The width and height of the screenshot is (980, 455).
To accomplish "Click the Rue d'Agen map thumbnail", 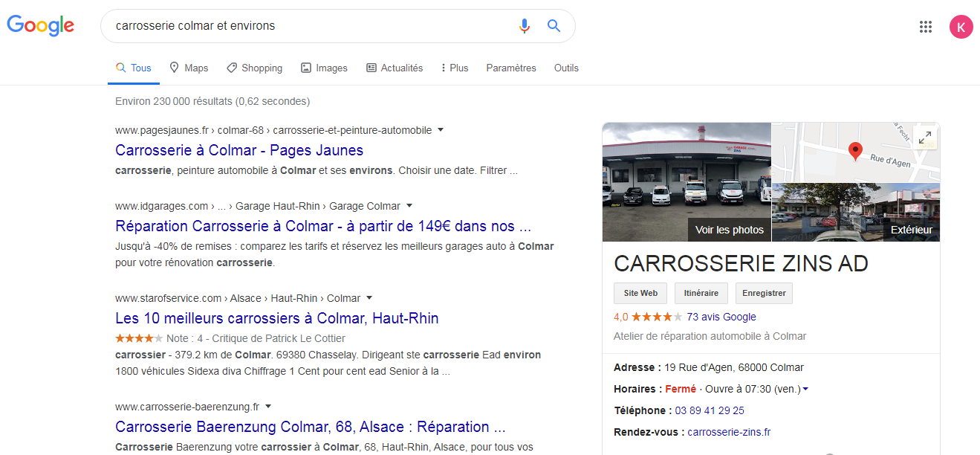I will (856, 152).
